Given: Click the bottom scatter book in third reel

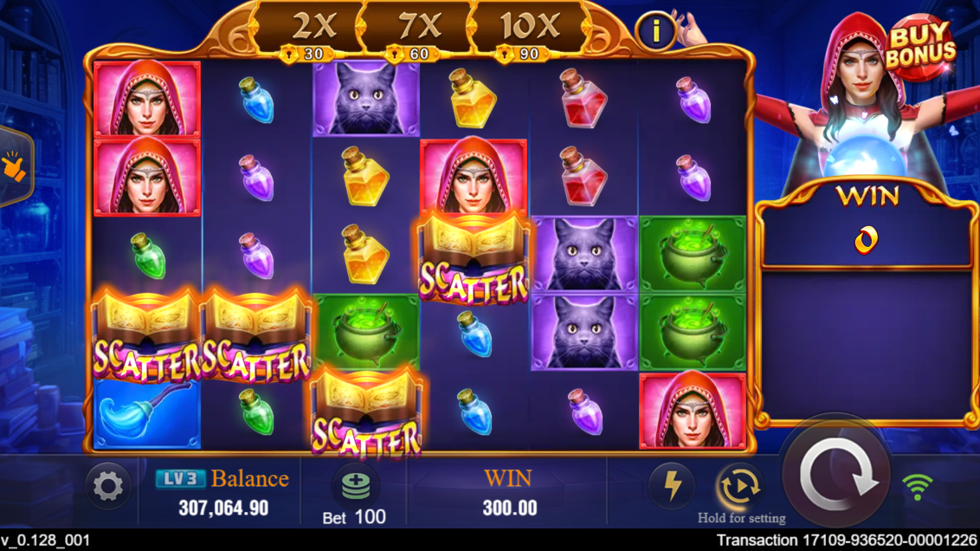Looking at the screenshot, I should click(x=366, y=412).
